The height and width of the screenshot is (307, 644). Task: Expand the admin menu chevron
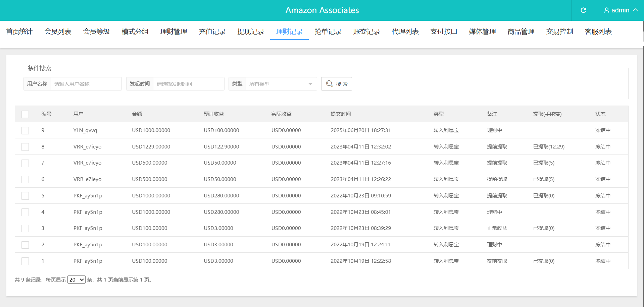click(x=635, y=10)
